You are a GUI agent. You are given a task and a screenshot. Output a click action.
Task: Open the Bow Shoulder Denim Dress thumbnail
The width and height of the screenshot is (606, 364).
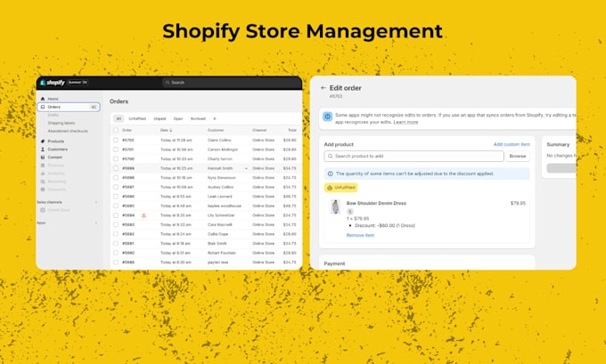(x=335, y=206)
